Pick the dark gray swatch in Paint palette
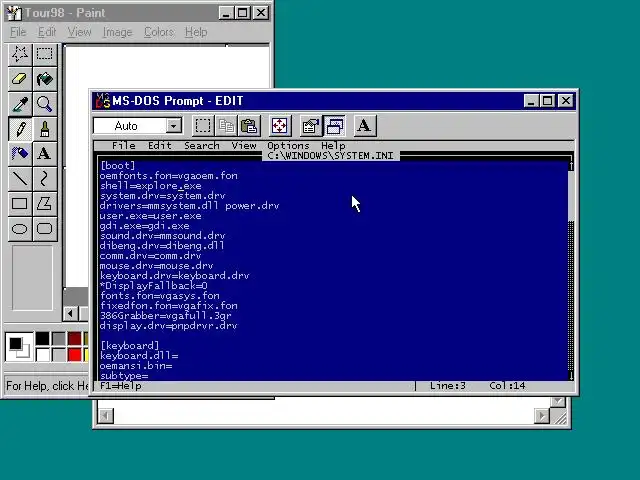 58,339
